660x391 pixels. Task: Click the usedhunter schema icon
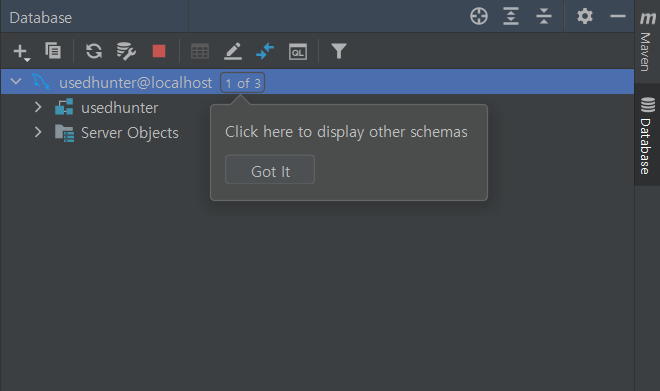[64, 107]
